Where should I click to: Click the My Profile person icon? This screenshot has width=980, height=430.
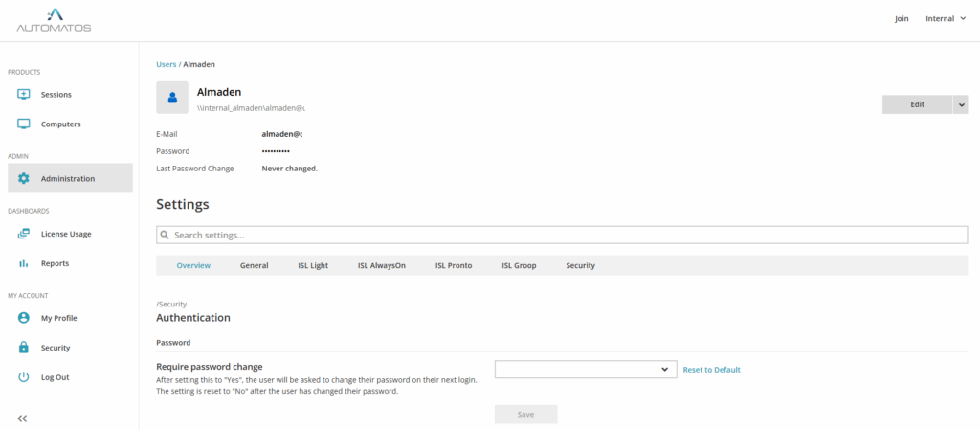tap(23, 318)
